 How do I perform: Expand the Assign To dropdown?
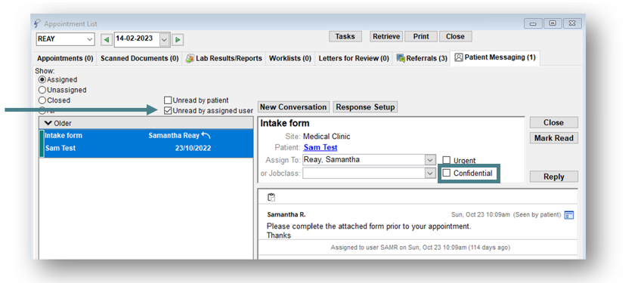pyautogui.click(x=430, y=160)
